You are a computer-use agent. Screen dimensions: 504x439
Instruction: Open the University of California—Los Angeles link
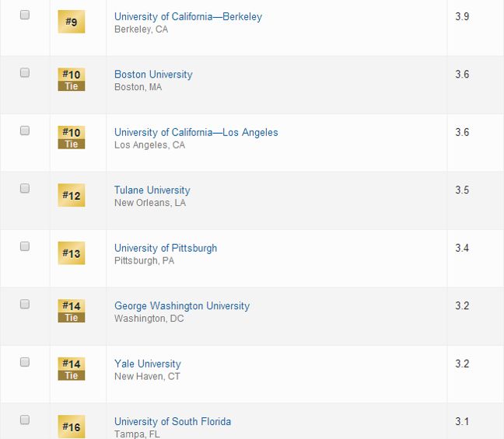pos(196,132)
